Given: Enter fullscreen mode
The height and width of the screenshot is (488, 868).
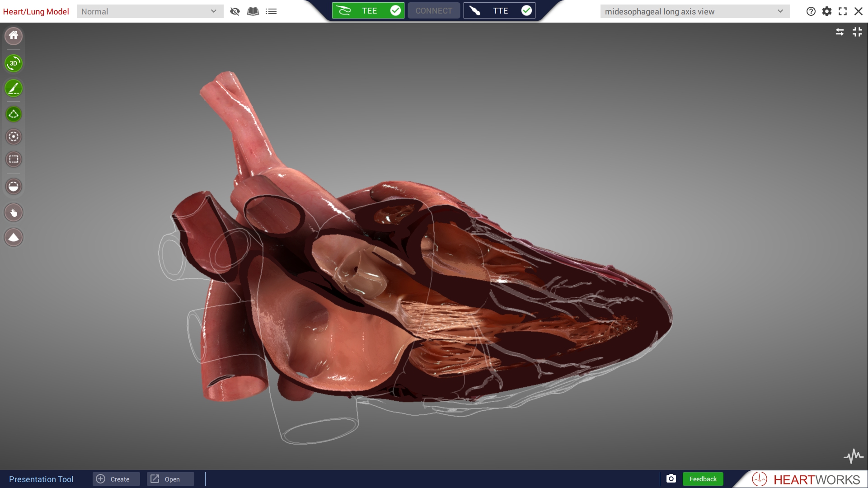Looking at the screenshot, I should (843, 11).
